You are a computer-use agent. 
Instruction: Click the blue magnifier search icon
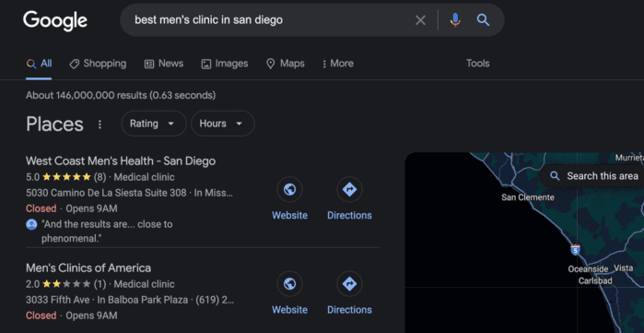tap(483, 19)
